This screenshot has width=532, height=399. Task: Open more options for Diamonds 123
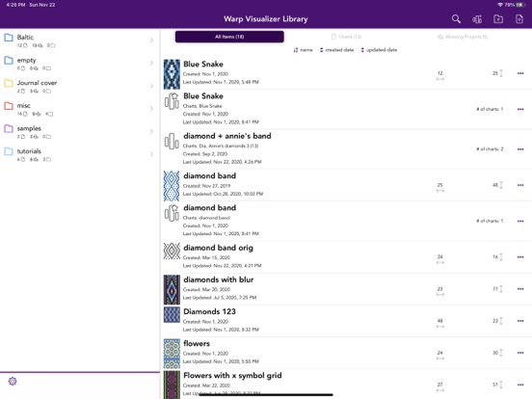[x=520, y=321]
